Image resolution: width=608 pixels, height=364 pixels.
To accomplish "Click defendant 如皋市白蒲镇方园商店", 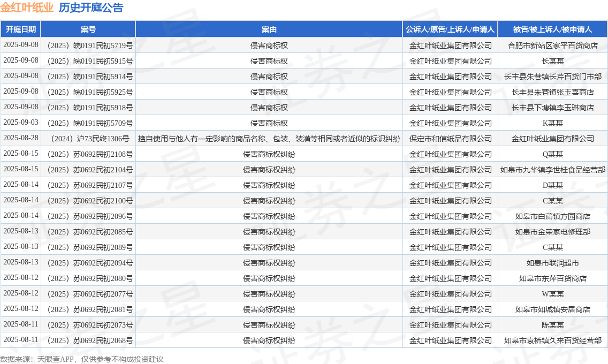I will point(552,216).
